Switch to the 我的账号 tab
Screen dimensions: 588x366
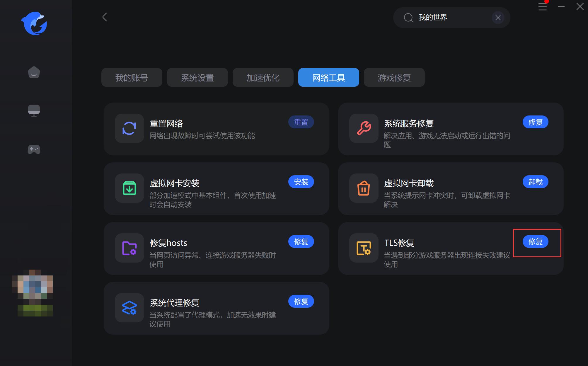click(132, 77)
